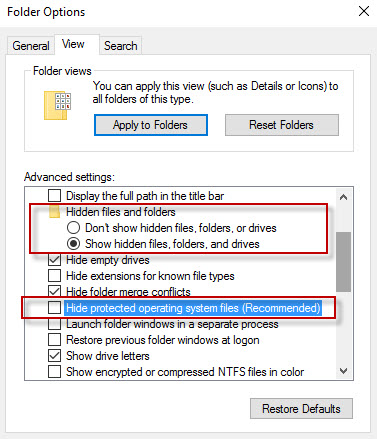The width and height of the screenshot is (377, 439).
Task: Uncheck Hide folder merge conflicts
Action: coord(54,292)
